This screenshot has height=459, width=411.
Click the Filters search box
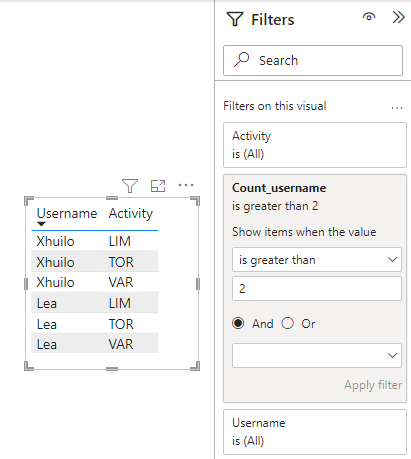[x=313, y=60]
